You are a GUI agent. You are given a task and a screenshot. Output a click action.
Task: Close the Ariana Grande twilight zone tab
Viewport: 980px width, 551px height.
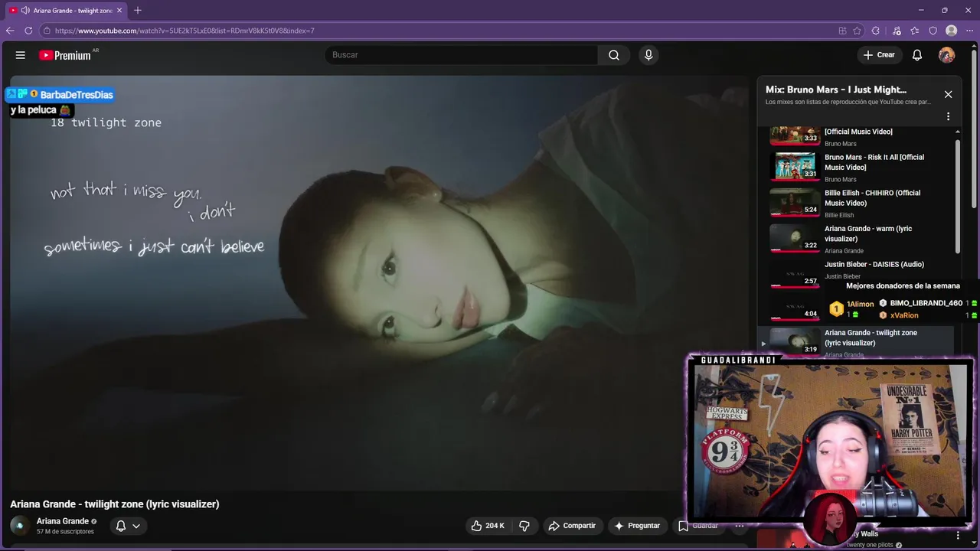(x=119, y=11)
